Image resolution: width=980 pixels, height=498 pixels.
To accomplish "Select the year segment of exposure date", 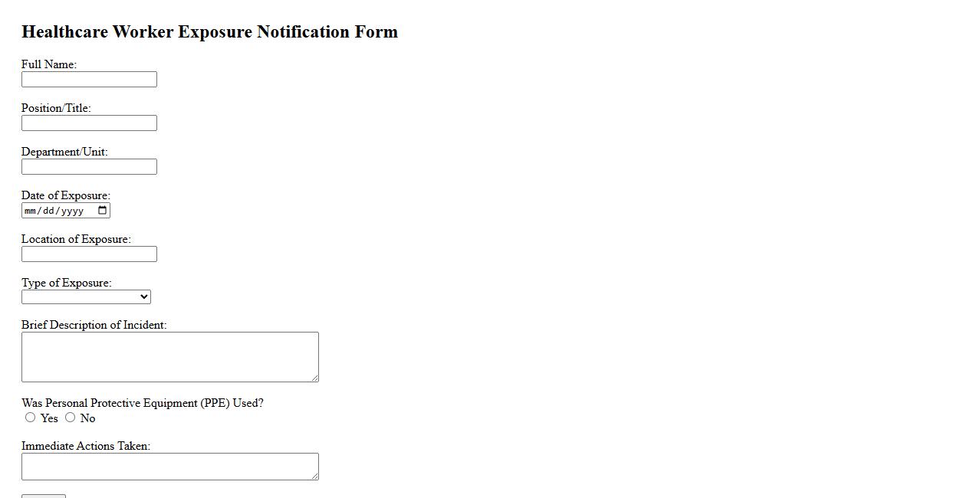I will pos(72,211).
